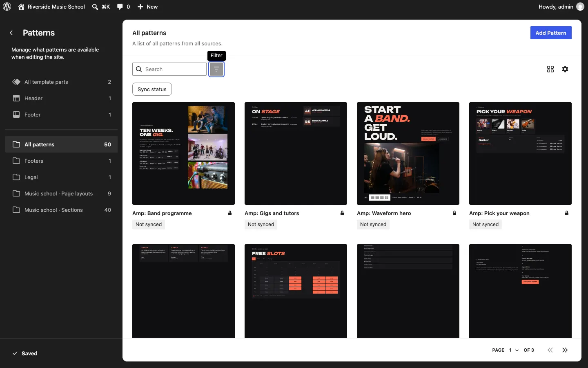Open Amp: Waveform hero thumbnail
588x368 pixels.
point(408,153)
